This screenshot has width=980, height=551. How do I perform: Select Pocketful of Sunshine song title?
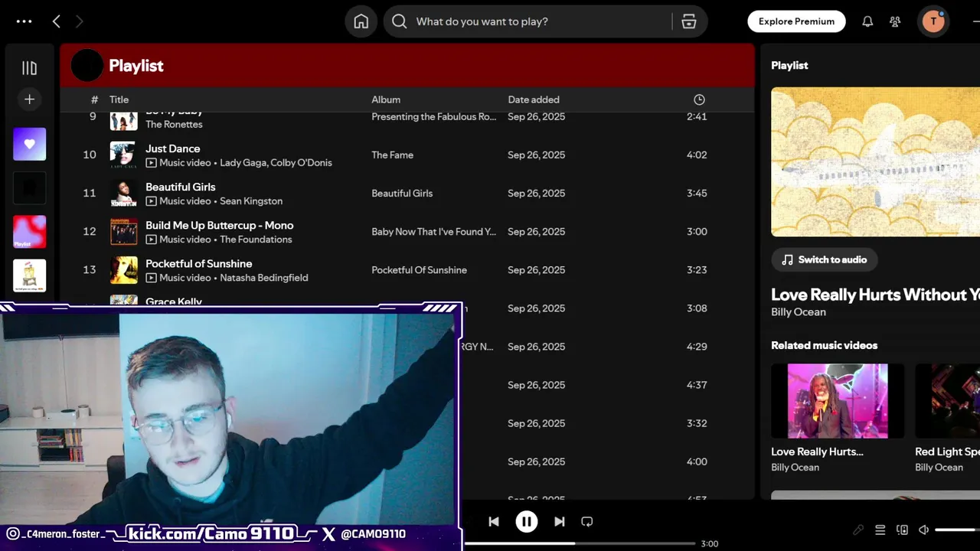pyautogui.click(x=198, y=263)
